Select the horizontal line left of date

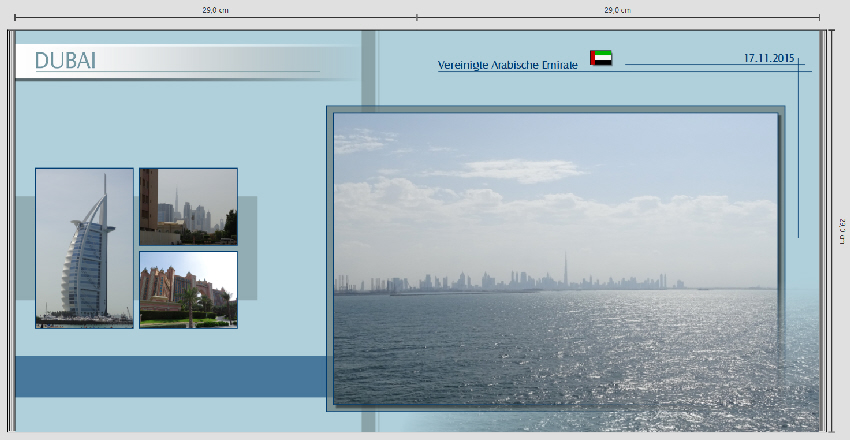(x=680, y=64)
